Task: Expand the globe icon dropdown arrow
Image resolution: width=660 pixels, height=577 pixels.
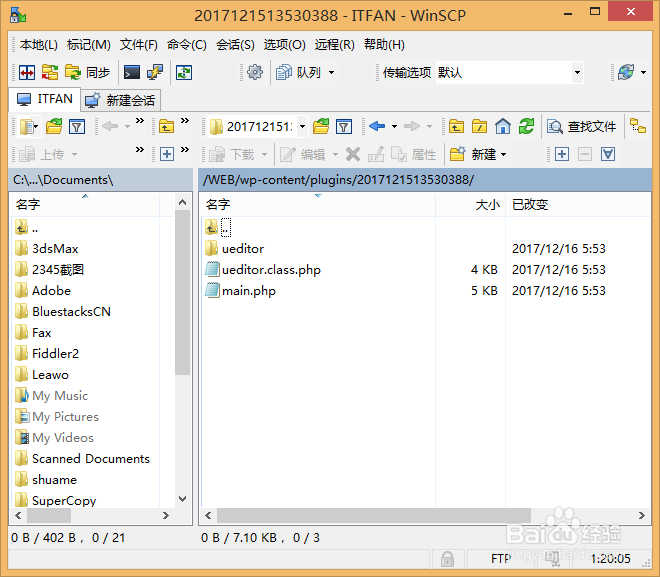Action: coord(644,72)
